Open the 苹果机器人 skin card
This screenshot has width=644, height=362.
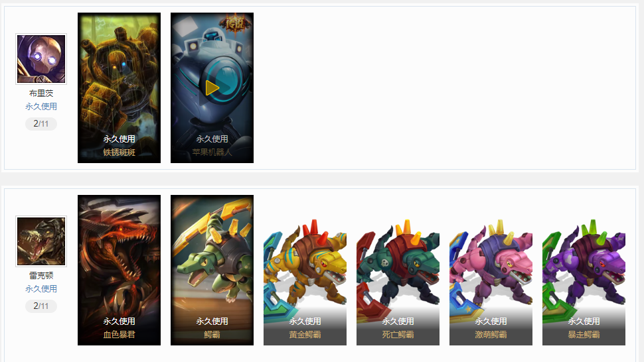tap(212, 88)
